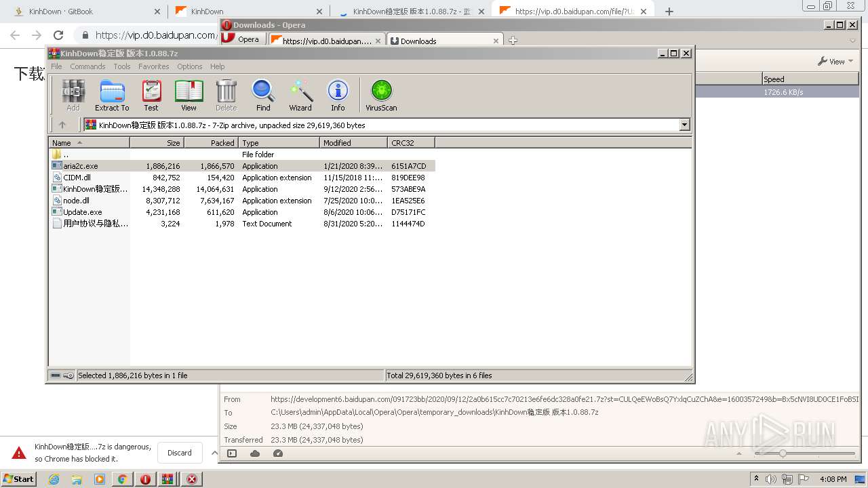Screen dimensions: 868x488
Task: Click the Extract To toolbar icon
Action: pyautogui.click(x=112, y=95)
